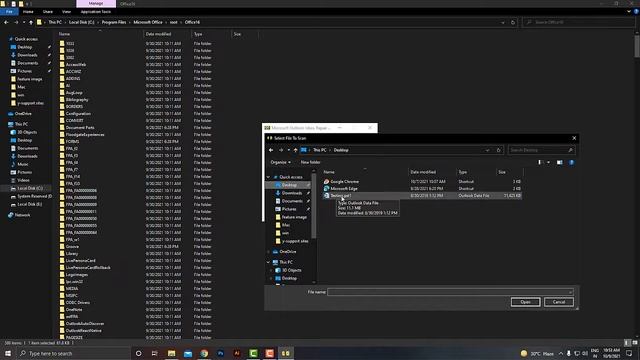The height and width of the screenshot is (360, 640).
Task: Click the Windows Start button
Action: pyautogui.click(x=8, y=353)
